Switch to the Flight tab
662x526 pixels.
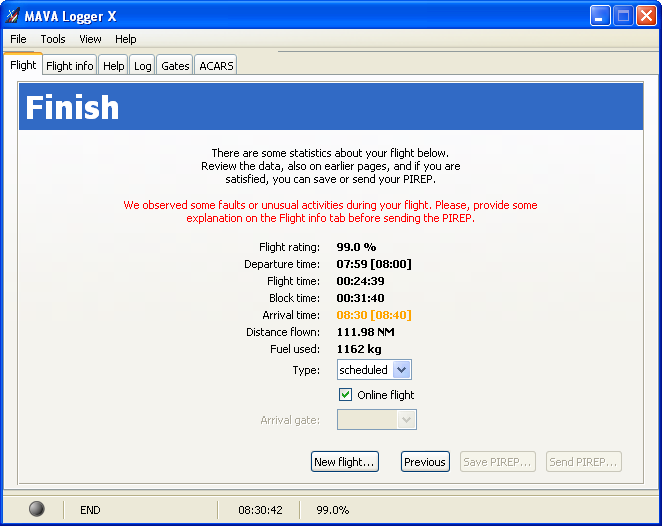pos(23,65)
